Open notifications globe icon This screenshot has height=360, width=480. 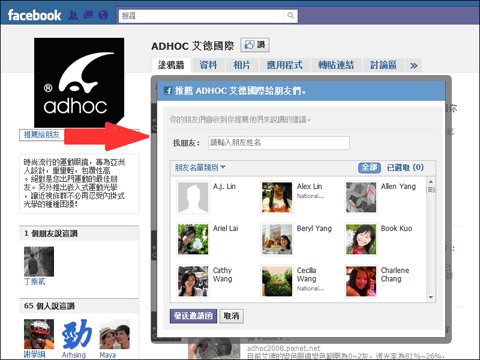[x=104, y=15]
